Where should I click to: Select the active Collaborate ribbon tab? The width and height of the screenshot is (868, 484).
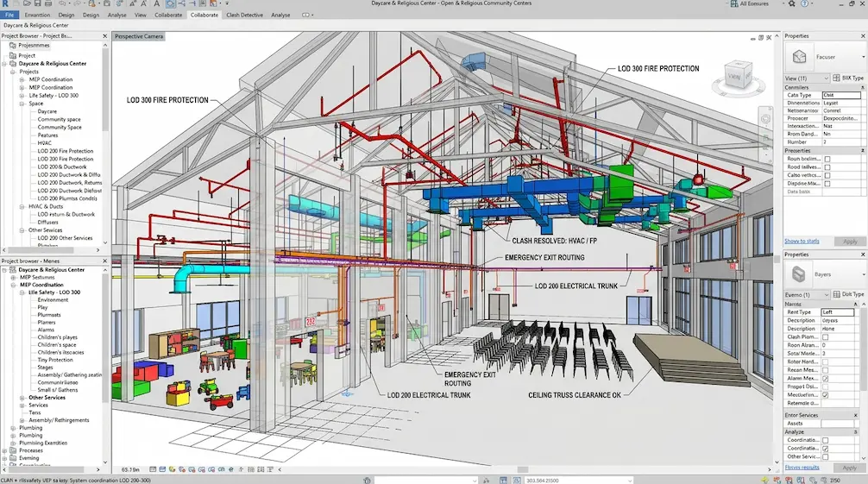click(x=204, y=15)
